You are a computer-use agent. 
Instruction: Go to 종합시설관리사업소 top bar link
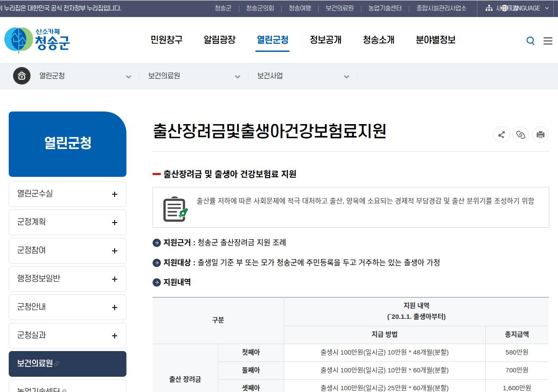(x=441, y=8)
